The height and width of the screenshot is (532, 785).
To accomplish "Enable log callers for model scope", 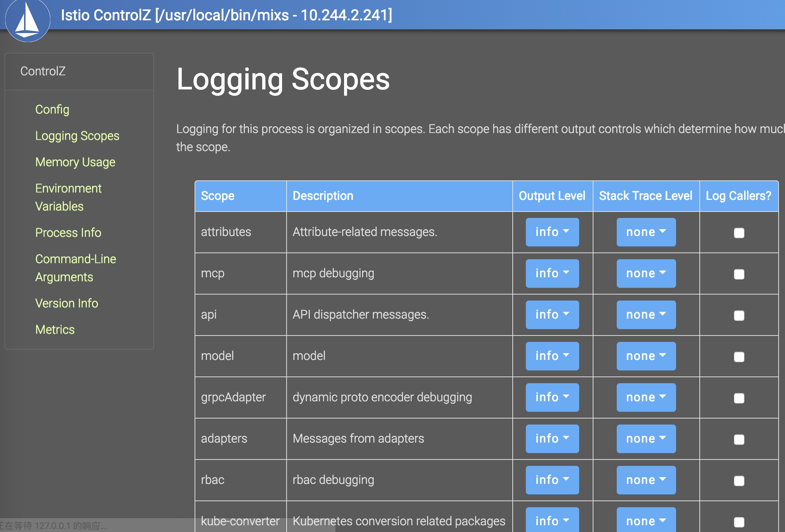I will pyautogui.click(x=739, y=357).
